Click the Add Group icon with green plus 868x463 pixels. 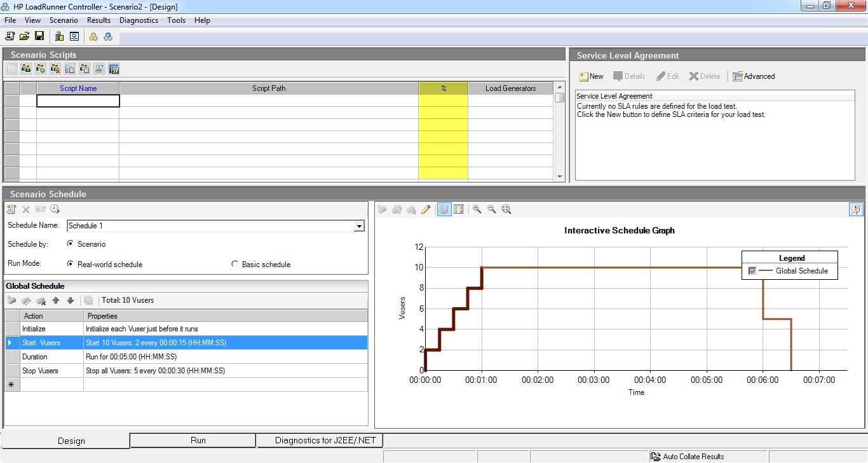pyautogui.click(x=41, y=69)
